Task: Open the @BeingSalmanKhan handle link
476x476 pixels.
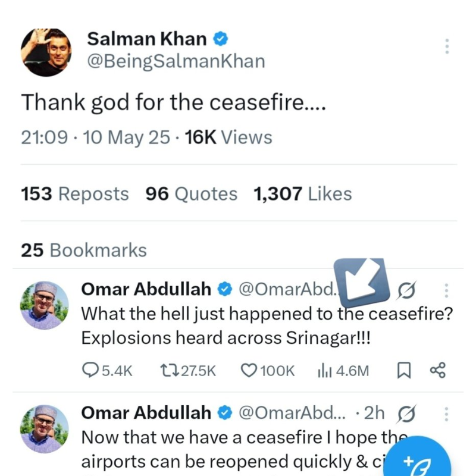Action: pyautogui.click(x=176, y=61)
